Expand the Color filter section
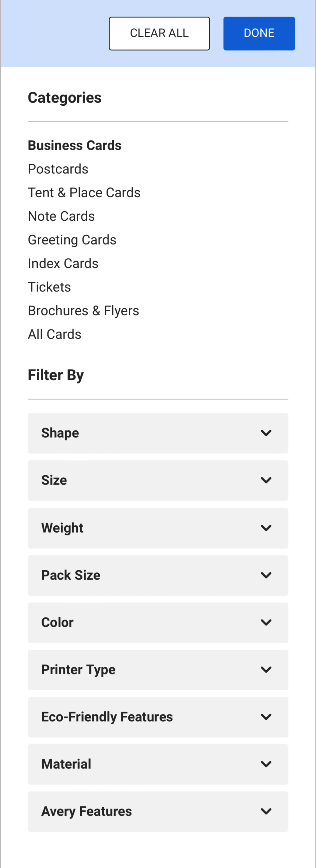 point(158,622)
